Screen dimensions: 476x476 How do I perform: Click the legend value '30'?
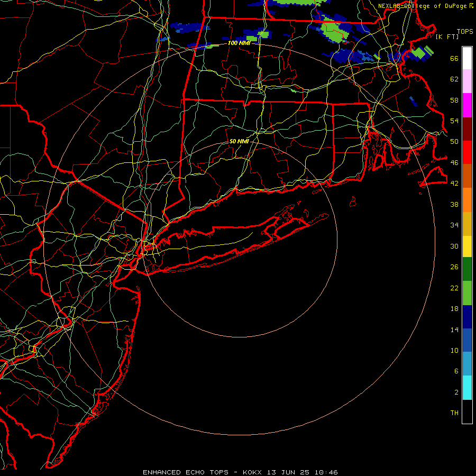tap(454, 246)
